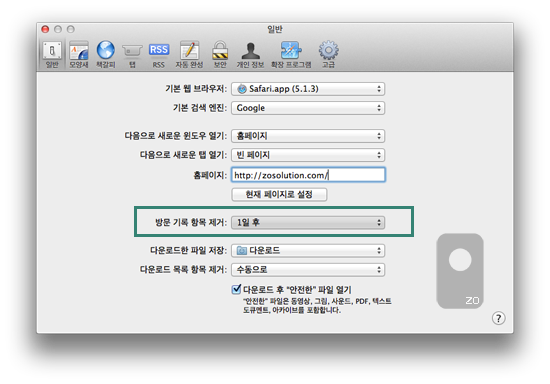This screenshot has height=384, width=550.
Task: Switch to the 탭 (Tabs) preferences pane
Action: pos(132,54)
